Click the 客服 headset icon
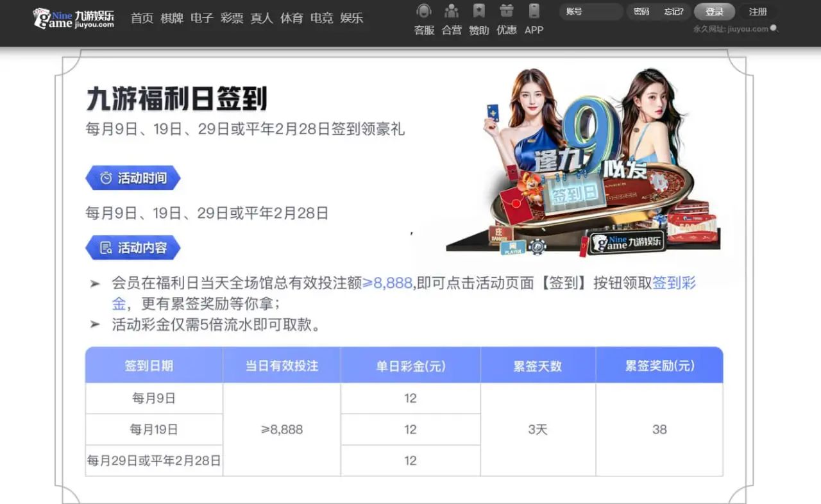Screen dimensions: 821x504 (x=424, y=11)
